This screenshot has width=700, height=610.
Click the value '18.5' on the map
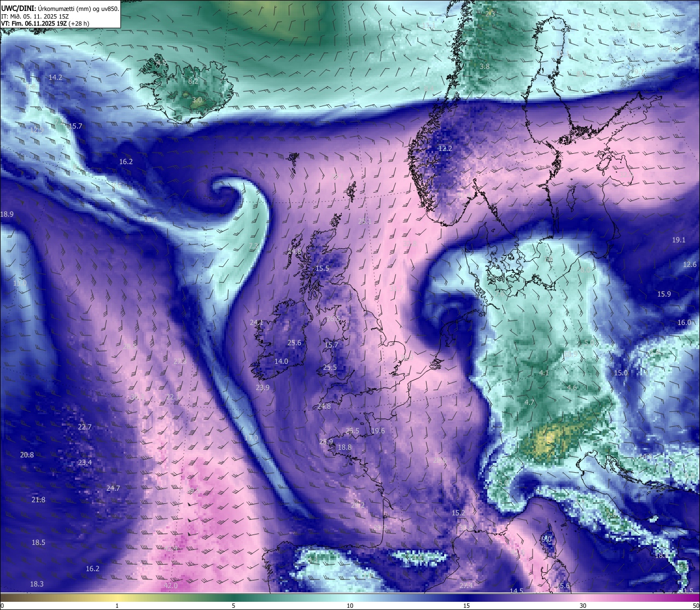click(x=38, y=542)
